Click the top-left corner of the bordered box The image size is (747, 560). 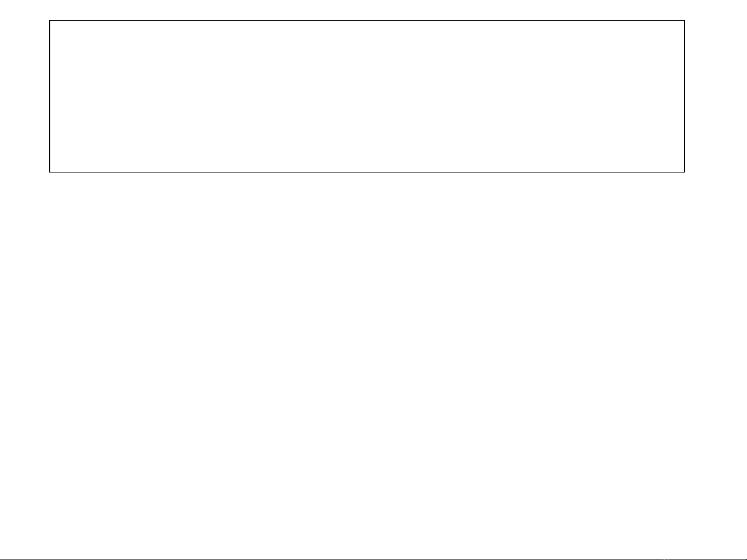pos(50,21)
